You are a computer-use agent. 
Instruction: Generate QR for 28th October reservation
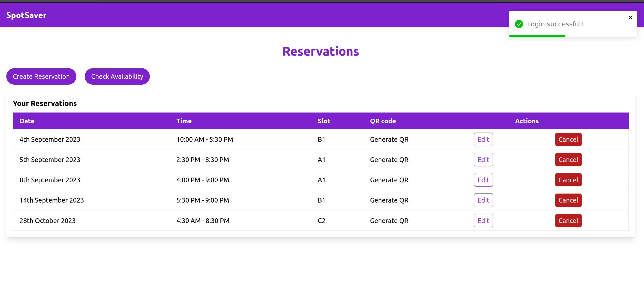click(389, 221)
